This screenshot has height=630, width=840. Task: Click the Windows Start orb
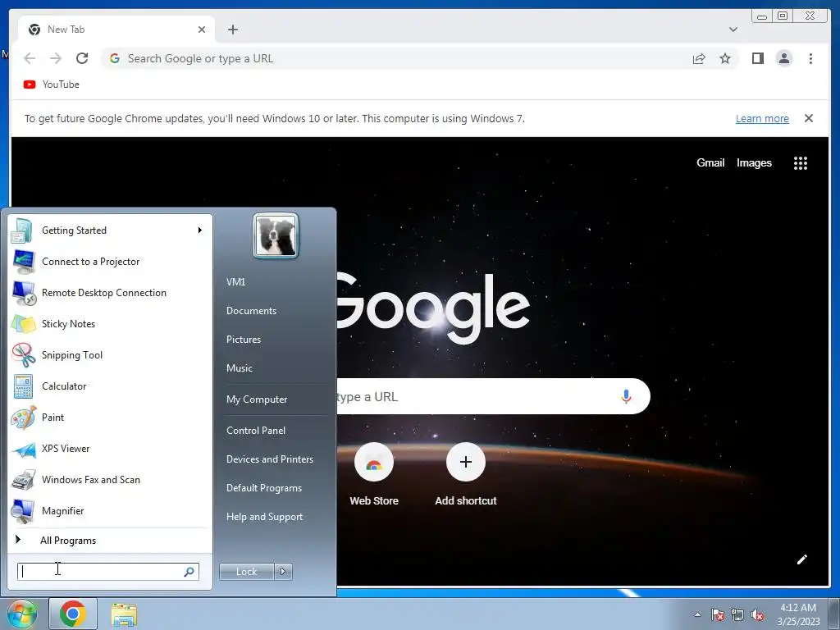pos(21,614)
